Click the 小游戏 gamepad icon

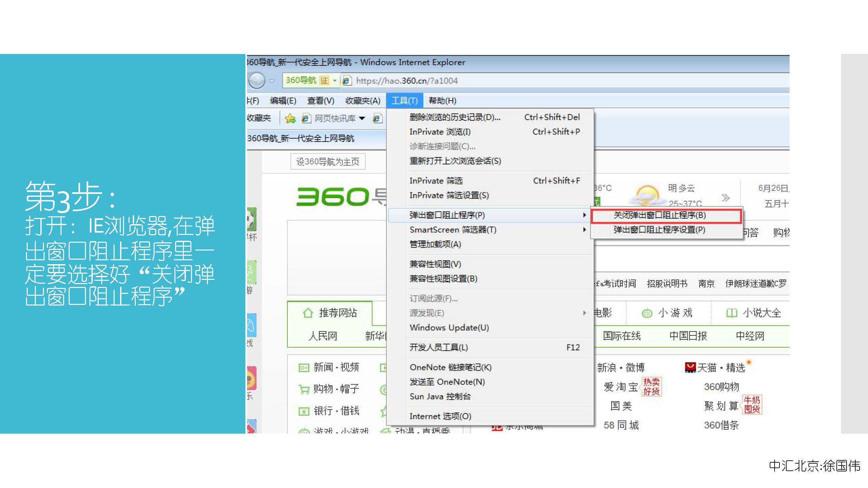coord(647,313)
